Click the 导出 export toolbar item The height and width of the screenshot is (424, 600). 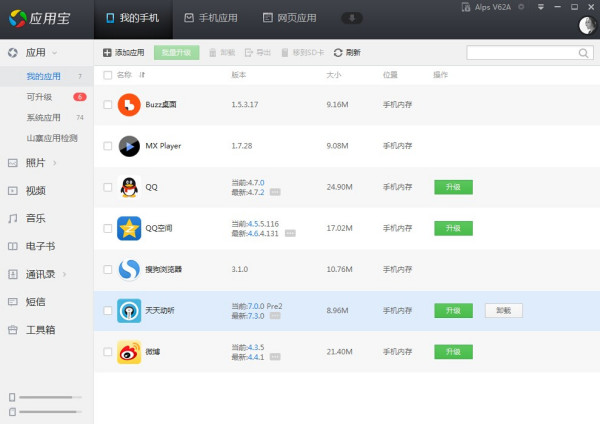(x=258, y=53)
